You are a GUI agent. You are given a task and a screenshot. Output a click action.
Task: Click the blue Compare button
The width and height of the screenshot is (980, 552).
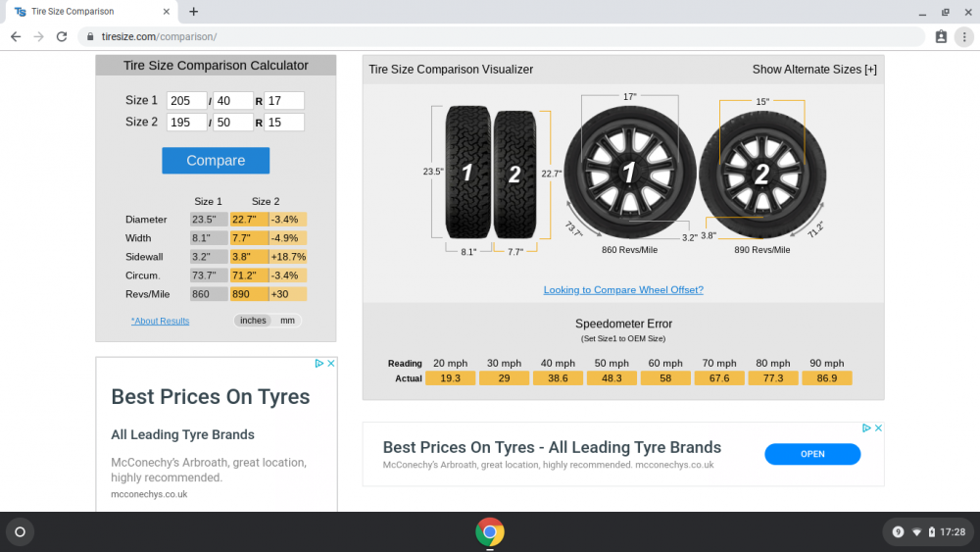pyautogui.click(x=216, y=161)
